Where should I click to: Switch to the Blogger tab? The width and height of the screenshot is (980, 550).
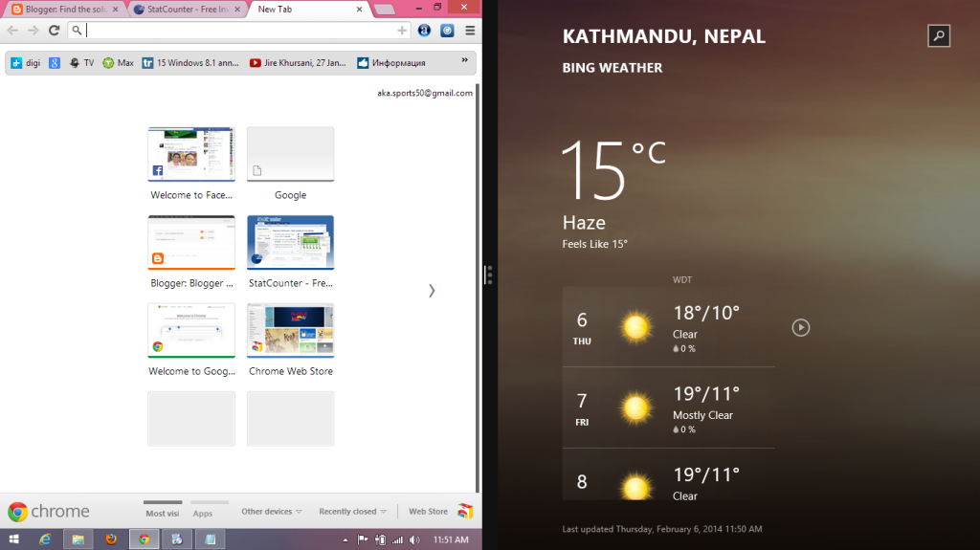62,9
